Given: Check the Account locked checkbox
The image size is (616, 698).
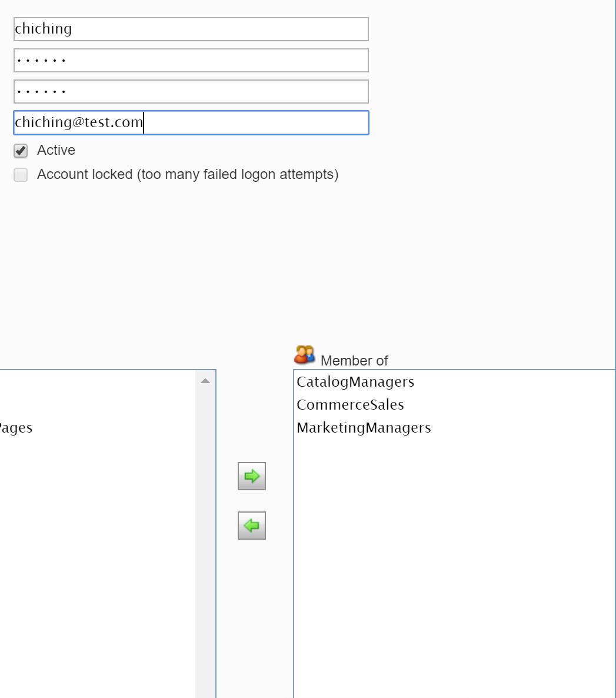Looking at the screenshot, I should pos(21,175).
